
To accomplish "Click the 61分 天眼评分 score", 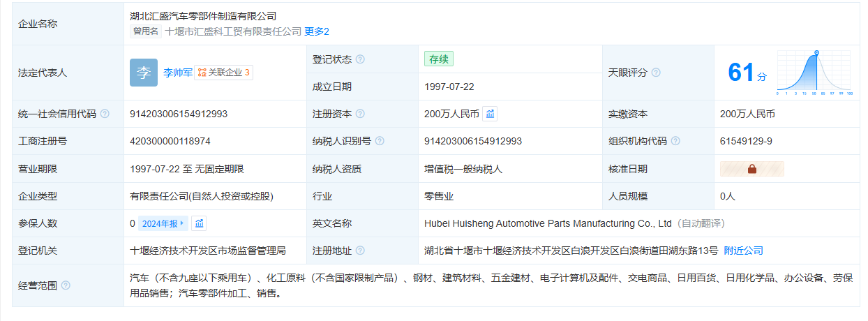I will 747,73.
